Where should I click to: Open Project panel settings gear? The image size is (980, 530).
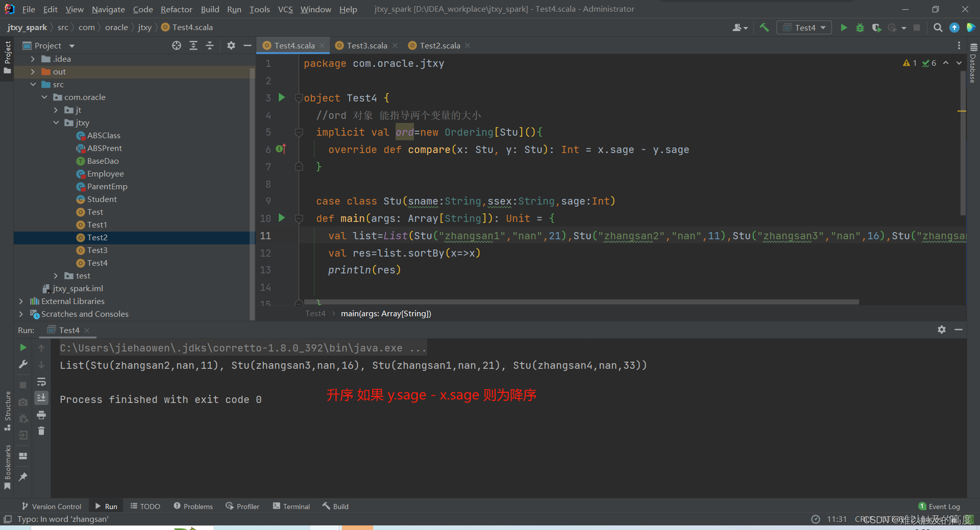(x=231, y=45)
